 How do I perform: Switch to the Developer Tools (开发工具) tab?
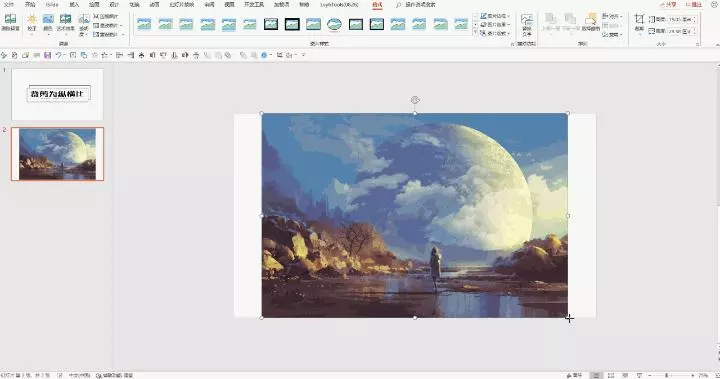254,5
